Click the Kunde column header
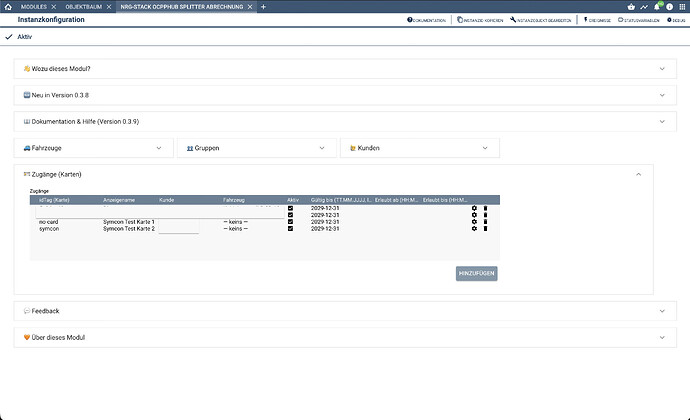This screenshot has height=420, width=690. coord(166,200)
